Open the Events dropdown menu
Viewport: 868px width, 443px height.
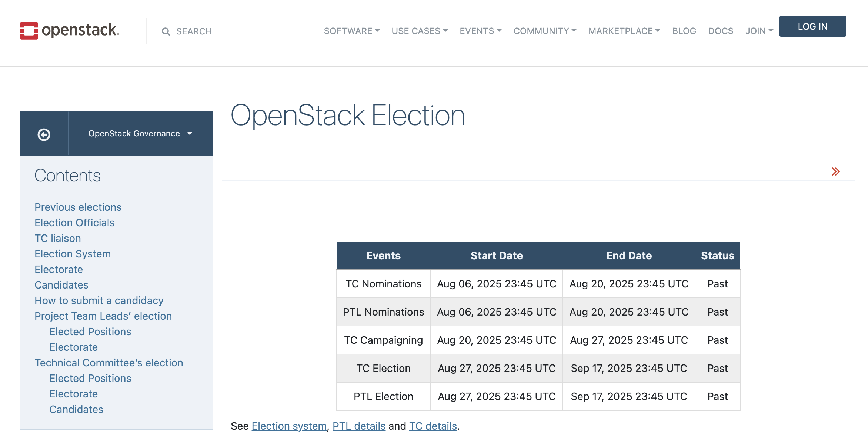click(x=480, y=31)
